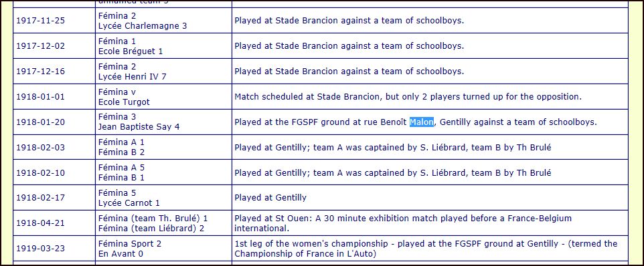Click the France-Belgium international note
The height and width of the screenshot is (266, 644).
click(403, 223)
